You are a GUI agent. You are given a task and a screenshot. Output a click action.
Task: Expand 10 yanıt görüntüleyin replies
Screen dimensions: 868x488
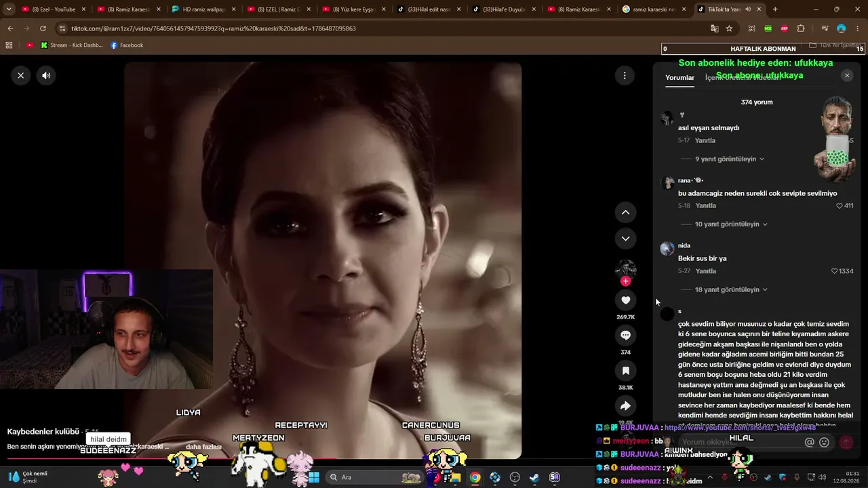(x=732, y=224)
